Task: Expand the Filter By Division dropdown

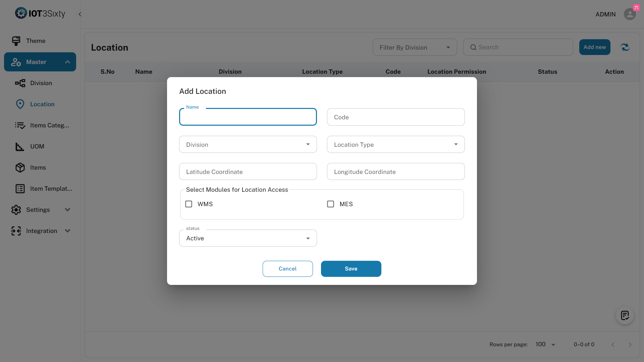Action: (x=415, y=47)
